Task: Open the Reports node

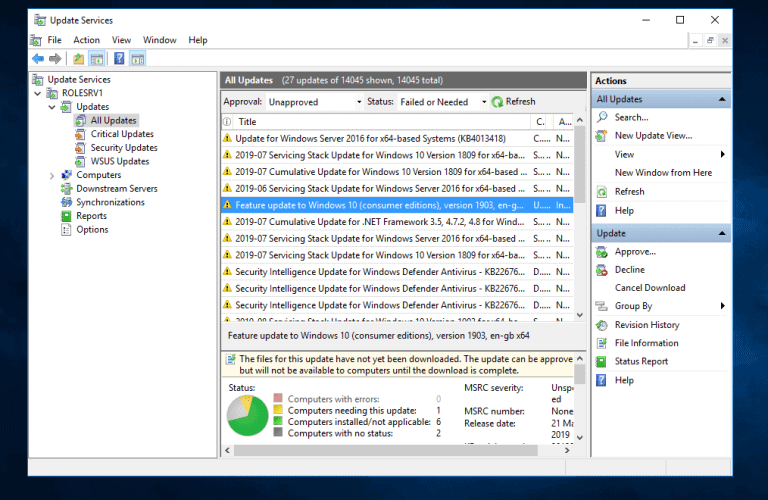Action: 91,216
